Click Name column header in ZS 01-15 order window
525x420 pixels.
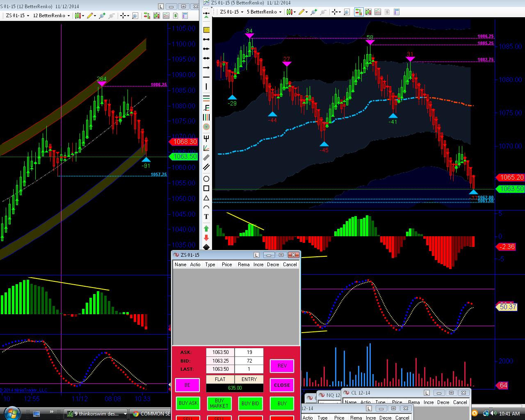point(180,265)
